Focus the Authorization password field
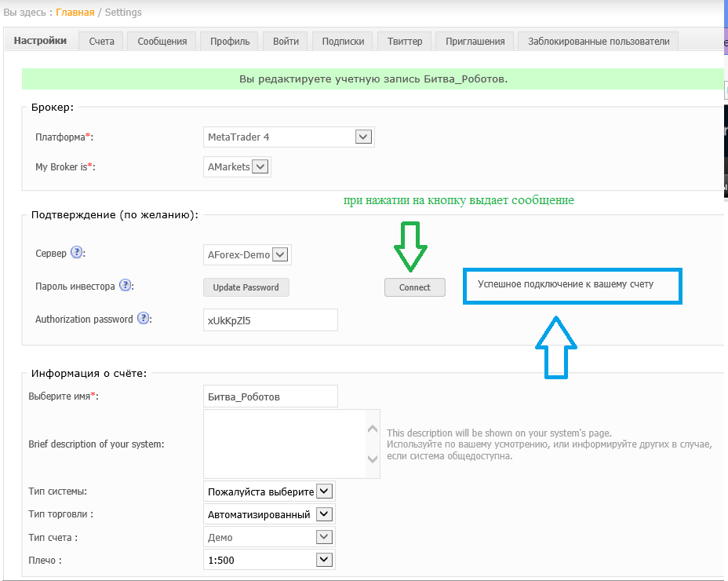This screenshot has width=728, height=581. click(x=270, y=320)
